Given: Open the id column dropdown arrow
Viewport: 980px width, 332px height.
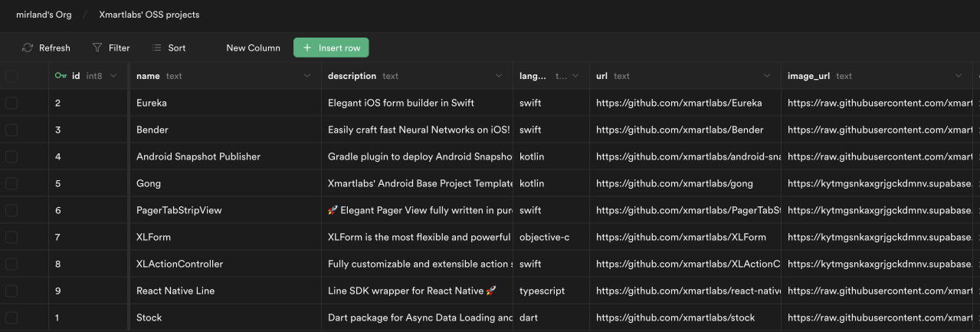Looking at the screenshot, I should (113, 76).
